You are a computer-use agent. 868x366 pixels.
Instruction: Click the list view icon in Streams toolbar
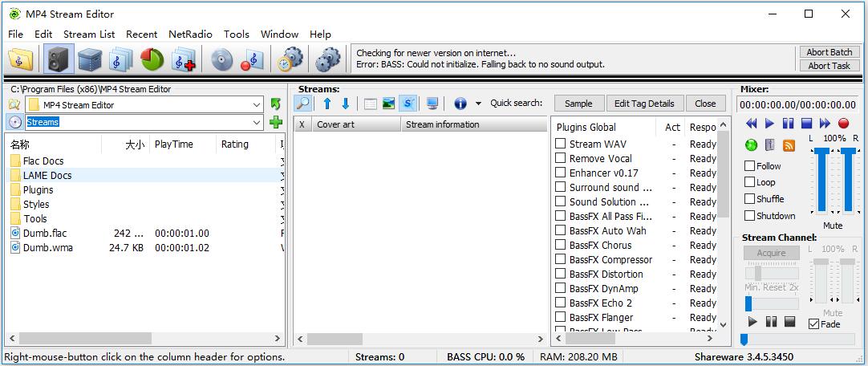(371, 104)
